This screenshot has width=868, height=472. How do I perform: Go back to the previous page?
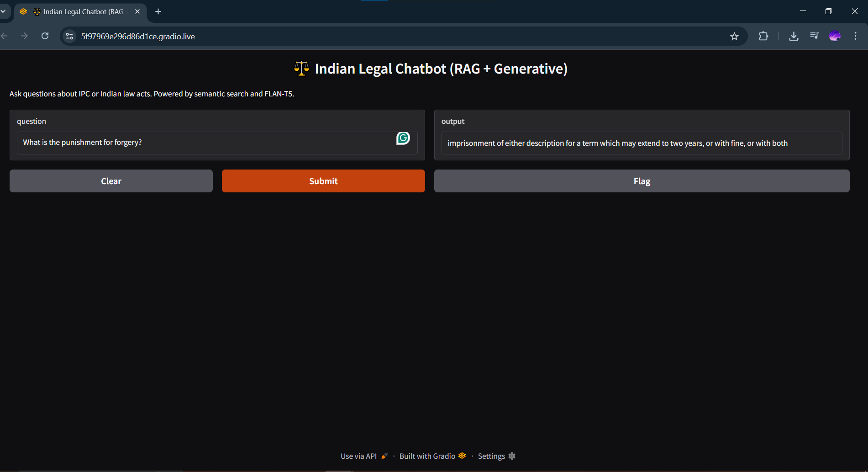click(x=5, y=36)
